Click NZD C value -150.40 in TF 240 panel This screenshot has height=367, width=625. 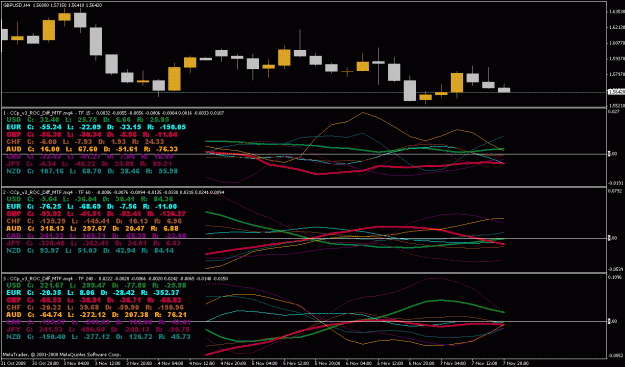pyautogui.click(x=54, y=337)
